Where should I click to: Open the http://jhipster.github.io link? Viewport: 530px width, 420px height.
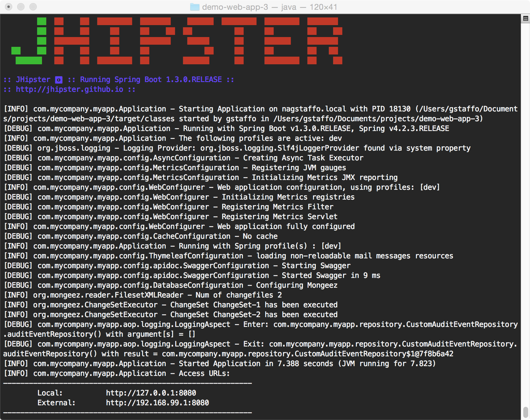(70, 89)
